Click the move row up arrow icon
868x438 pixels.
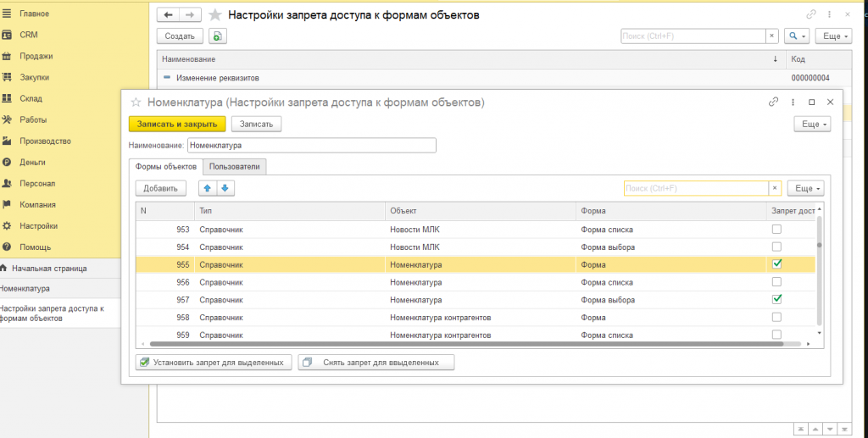pos(206,188)
